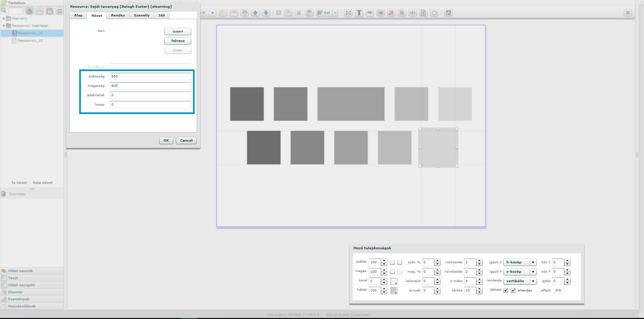This screenshot has width=644, height=319.
Task: Click the clipboard paste icon
Action: pyautogui.click(x=310, y=13)
